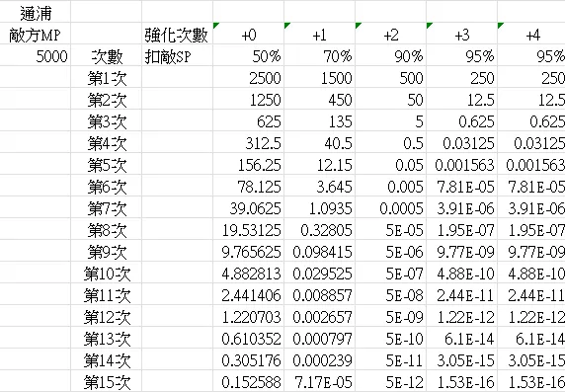Viewport: 565px width, 392px height.
Task: Select the 50% percentage cell
Action: (248, 55)
